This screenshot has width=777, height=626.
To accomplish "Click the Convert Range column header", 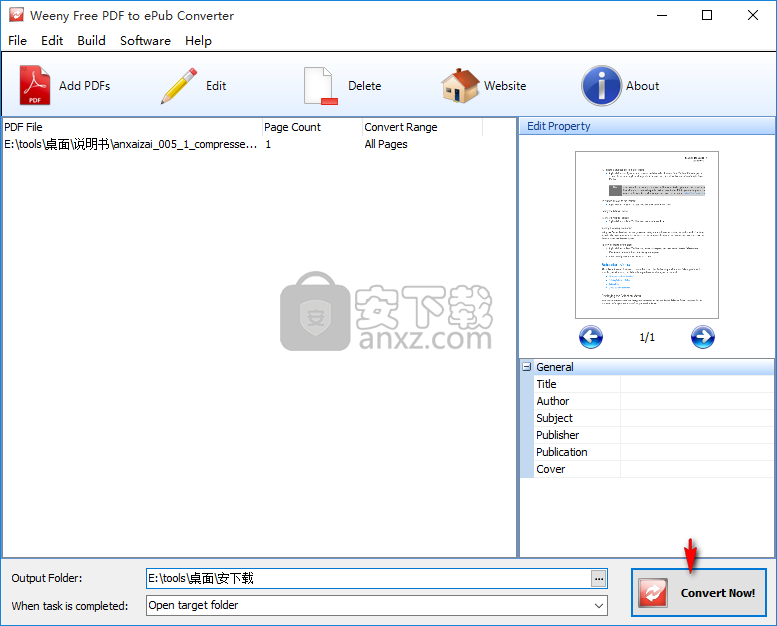I will pos(422,127).
